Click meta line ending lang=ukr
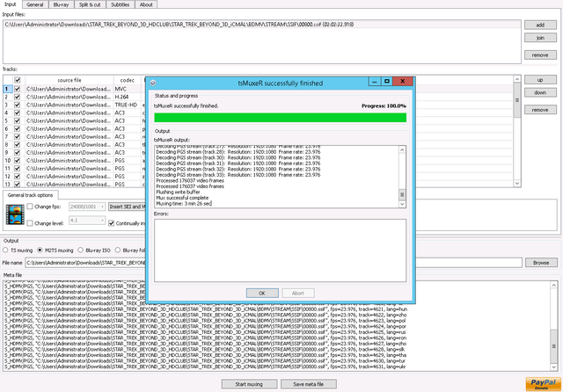The height and width of the screenshot is (392, 563). (x=205, y=367)
